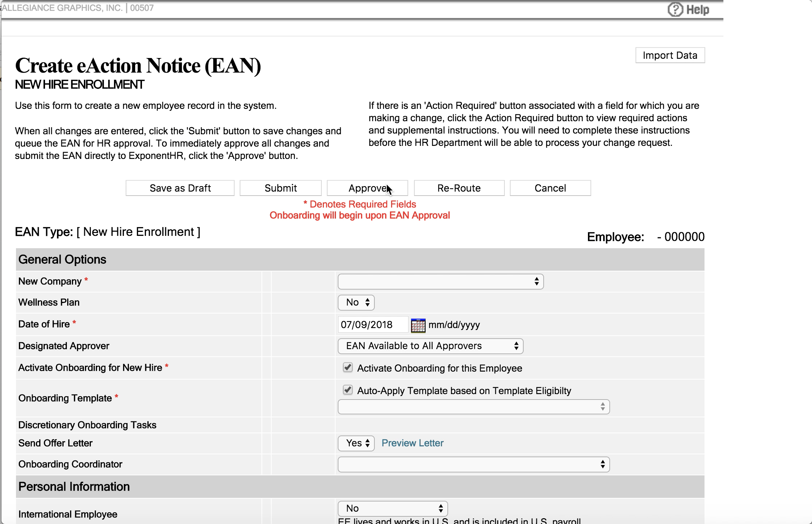Open the Designated Approver dropdown

pos(430,346)
